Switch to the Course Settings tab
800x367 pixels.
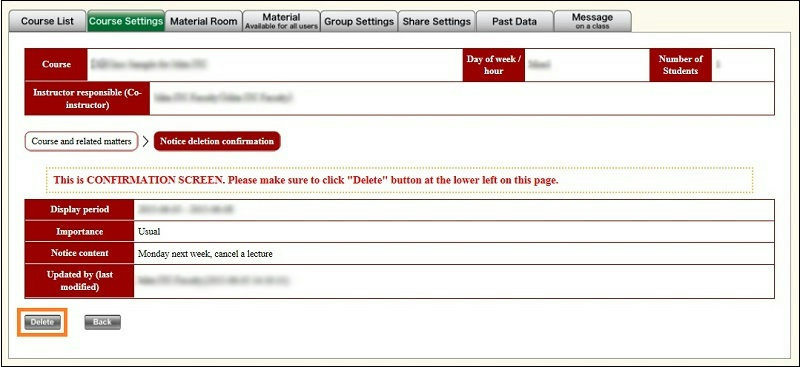[126, 21]
